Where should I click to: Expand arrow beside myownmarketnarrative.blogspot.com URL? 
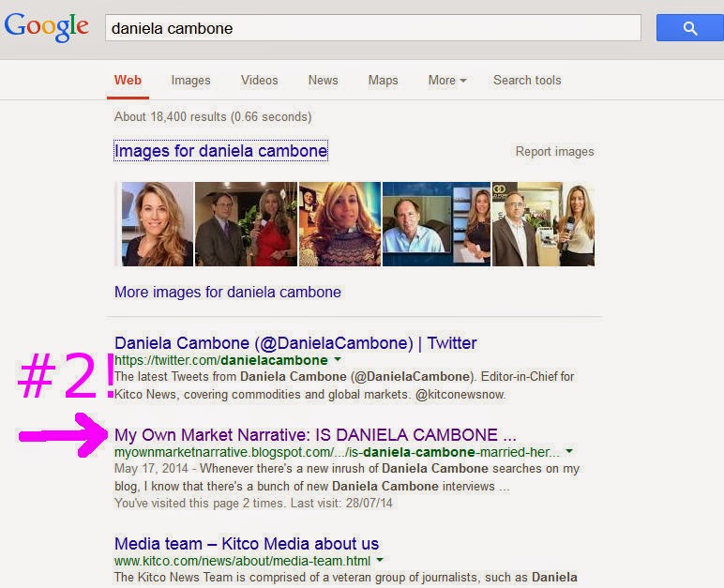tap(569, 451)
